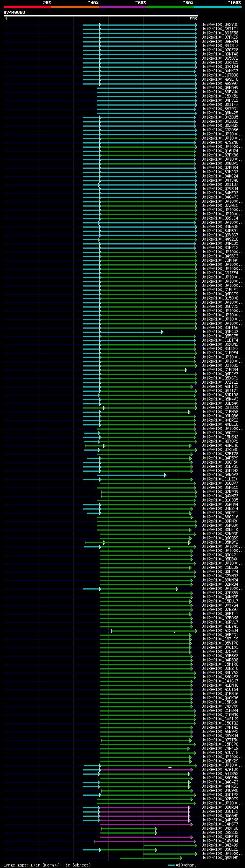This screenshot has height=868, width=245.
Task: Click the UniRef100_A9NT48 entry
Action: coord(220,54)
